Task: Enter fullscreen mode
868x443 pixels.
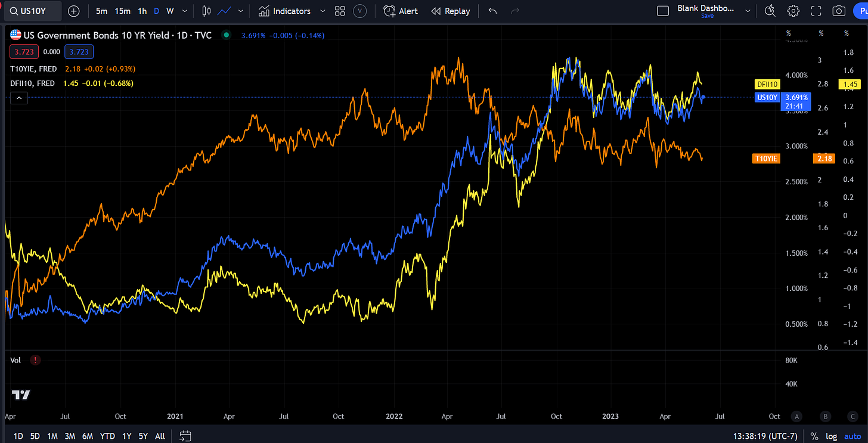Action: [x=815, y=11]
